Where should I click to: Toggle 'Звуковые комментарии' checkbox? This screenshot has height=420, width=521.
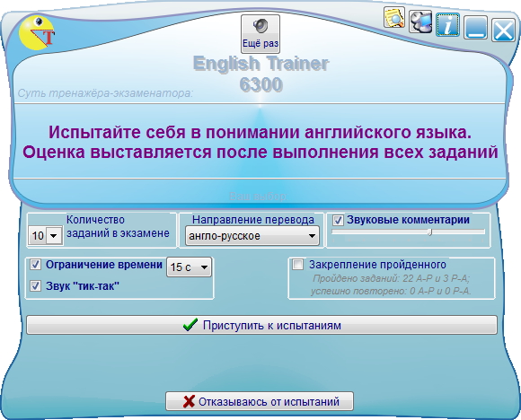tap(338, 220)
